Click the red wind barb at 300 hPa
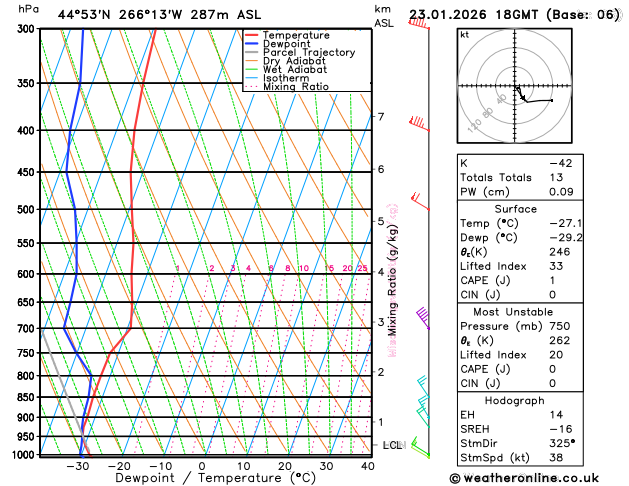 point(419,24)
